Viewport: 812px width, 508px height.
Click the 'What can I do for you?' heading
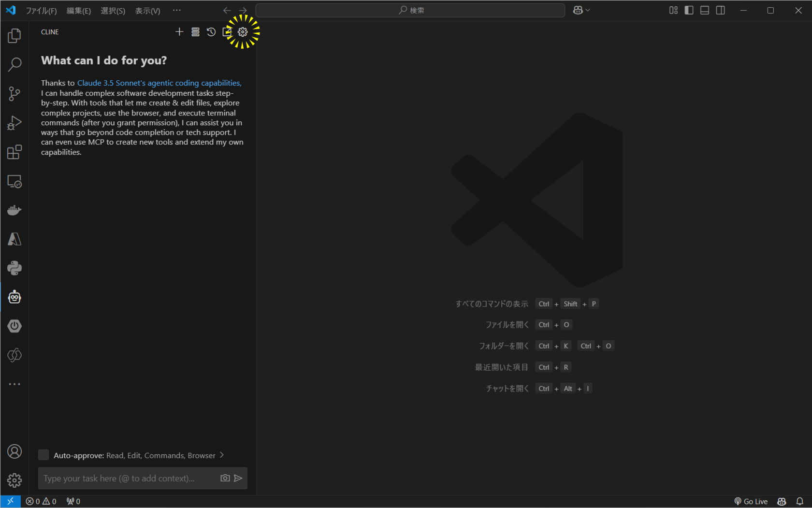(104, 60)
